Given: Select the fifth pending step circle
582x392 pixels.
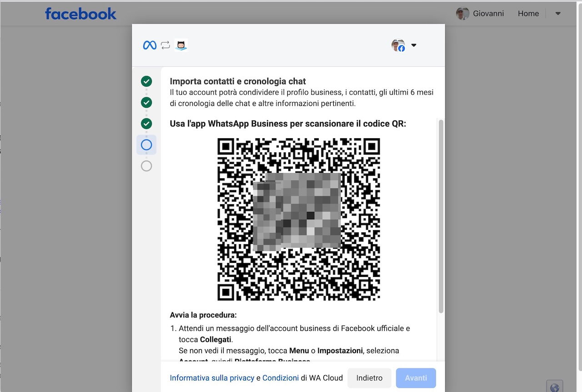Looking at the screenshot, I should pyautogui.click(x=146, y=166).
